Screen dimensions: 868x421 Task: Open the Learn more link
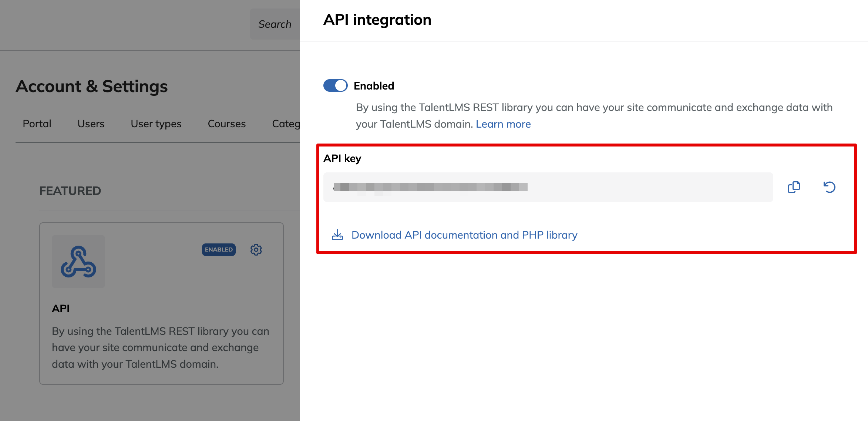(x=503, y=124)
